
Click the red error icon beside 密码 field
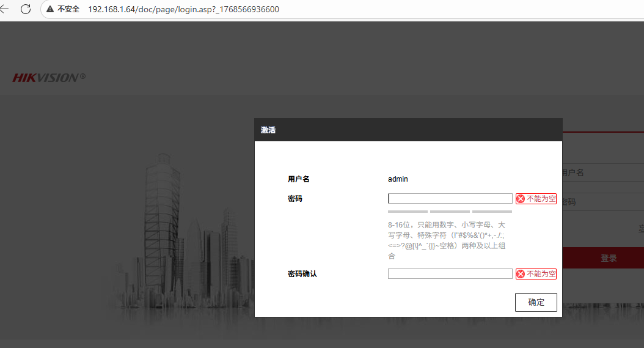click(x=521, y=199)
